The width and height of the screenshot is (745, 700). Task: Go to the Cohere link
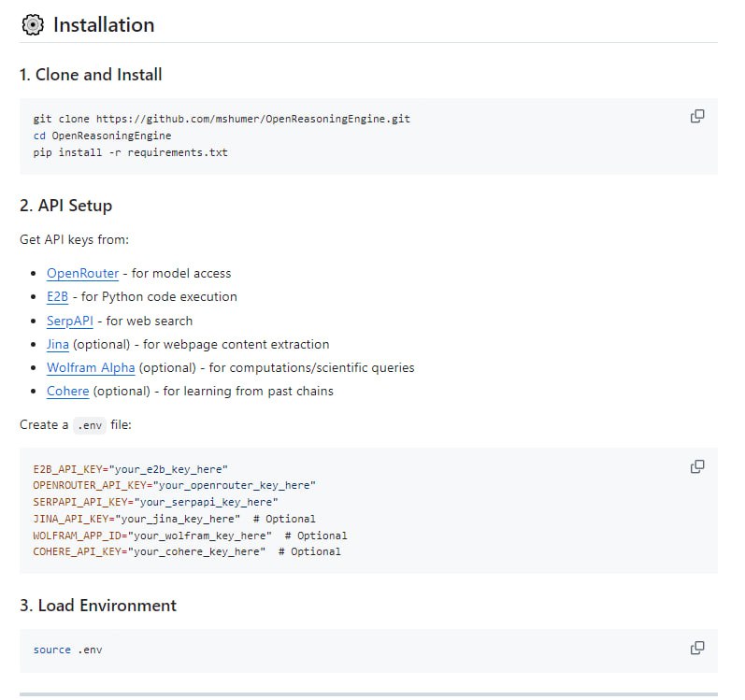pyautogui.click(x=68, y=391)
